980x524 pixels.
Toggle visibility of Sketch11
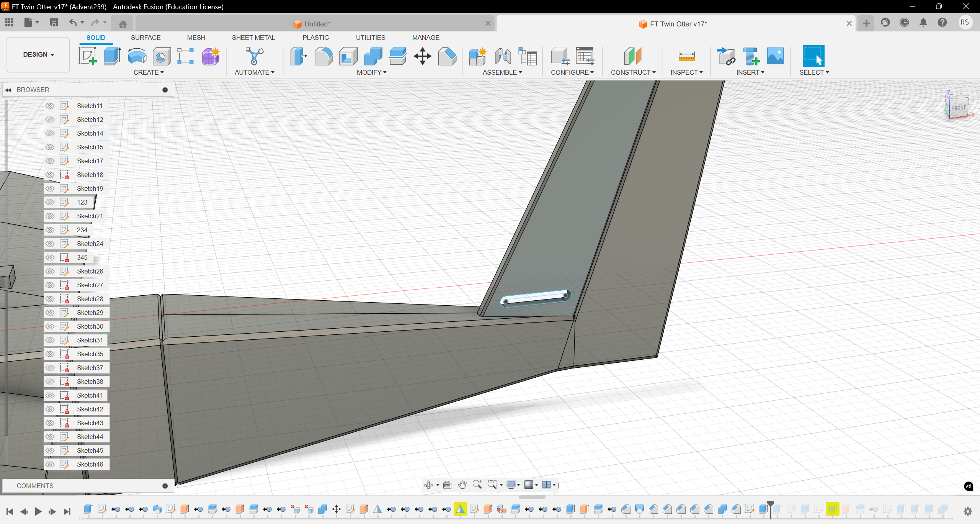pos(50,106)
